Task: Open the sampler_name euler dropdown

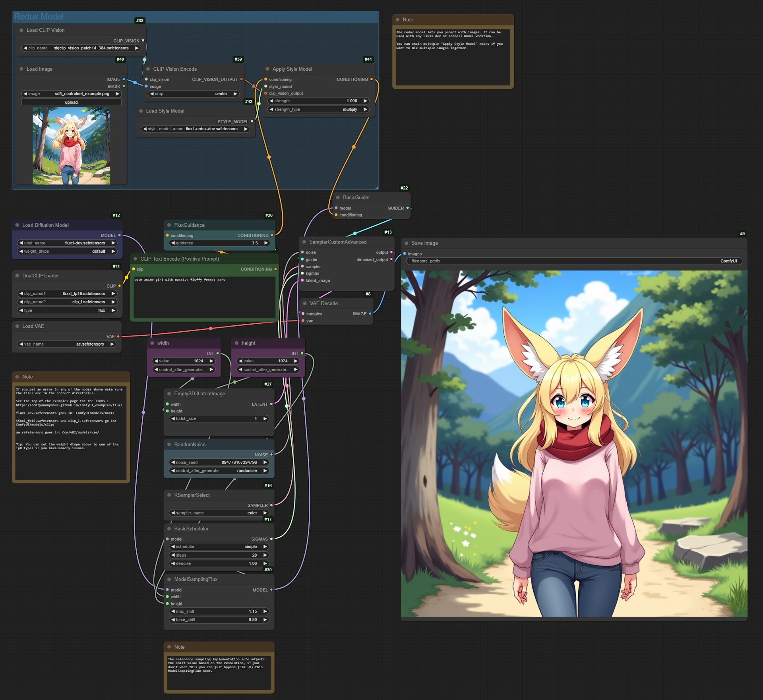Action: click(x=219, y=513)
